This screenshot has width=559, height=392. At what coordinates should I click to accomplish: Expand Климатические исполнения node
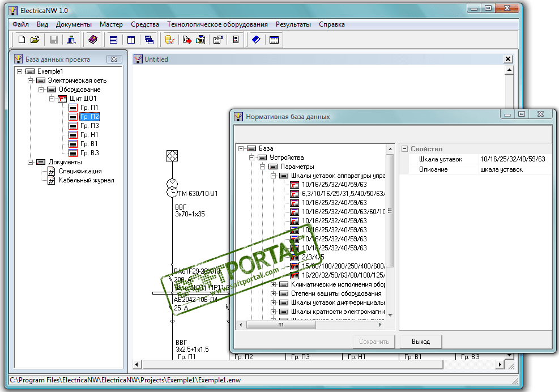[273, 284]
